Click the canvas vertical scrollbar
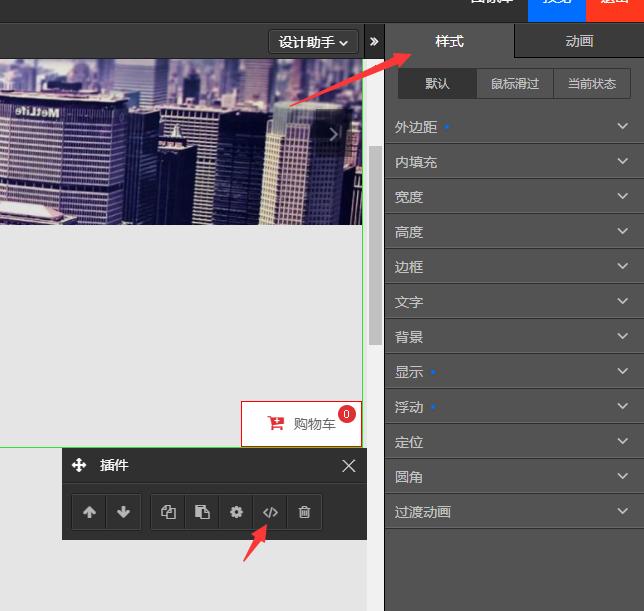 coord(375,245)
